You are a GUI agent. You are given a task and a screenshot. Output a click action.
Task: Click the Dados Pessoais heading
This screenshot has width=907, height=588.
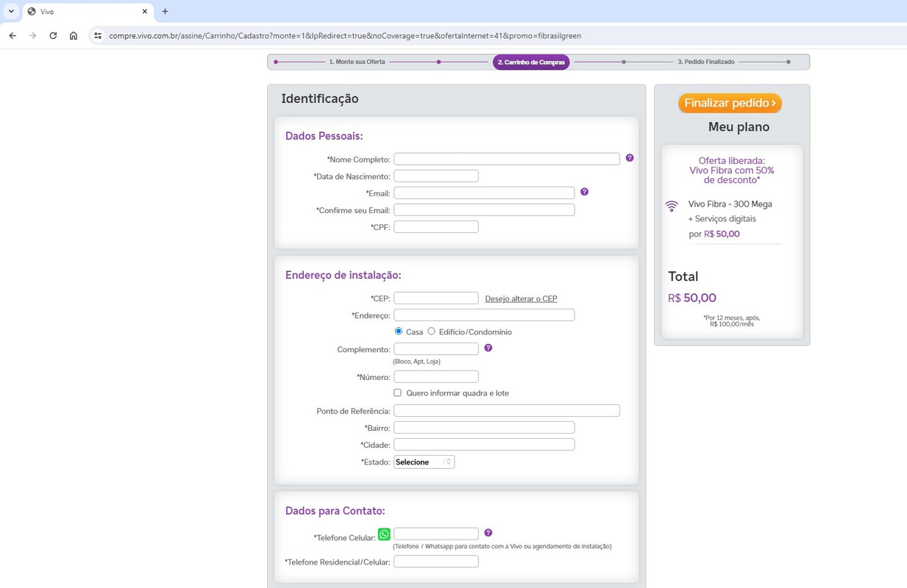(x=324, y=136)
